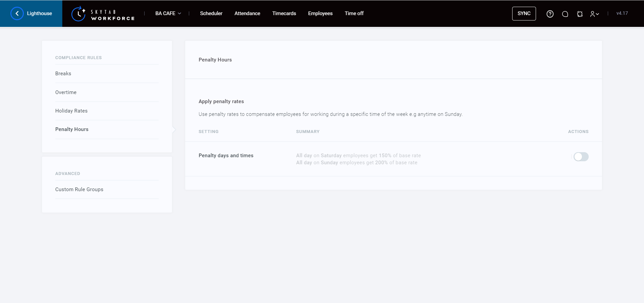
Task: Click the Penalty Hours panel title
Action: (x=215, y=60)
